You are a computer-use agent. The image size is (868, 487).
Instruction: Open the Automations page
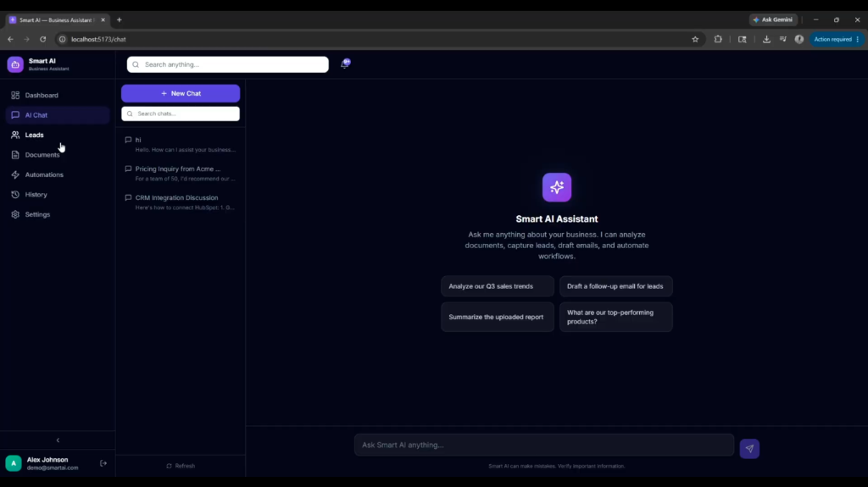point(58,174)
